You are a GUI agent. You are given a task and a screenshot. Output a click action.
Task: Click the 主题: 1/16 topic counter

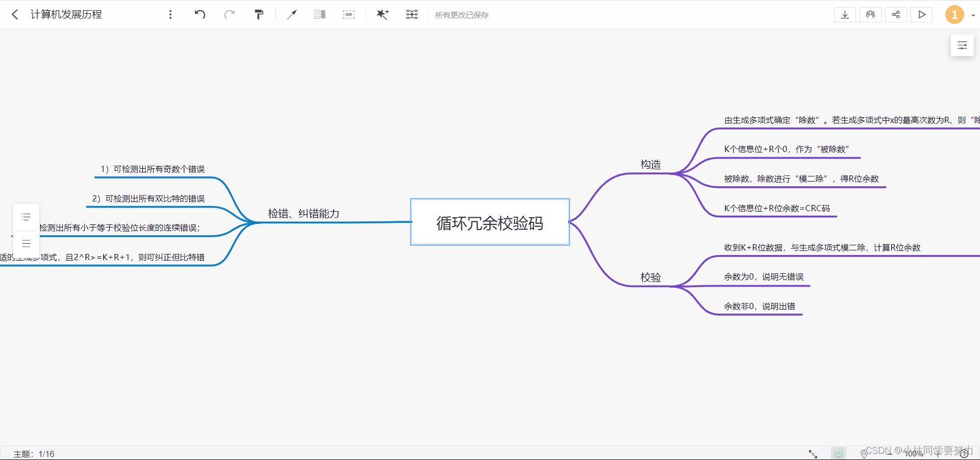tap(34, 454)
